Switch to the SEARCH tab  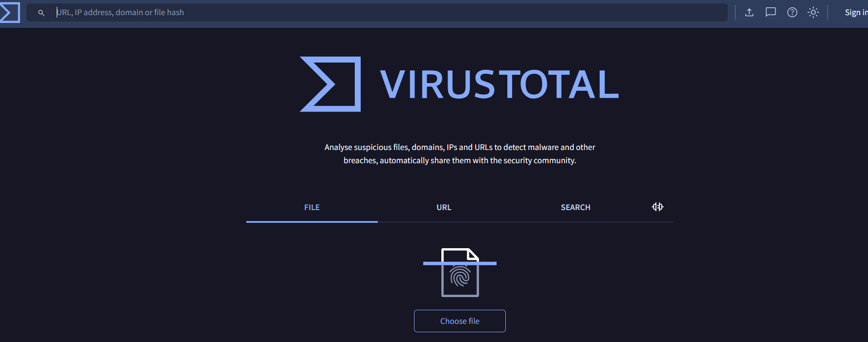pyautogui.click(x=575, y=208)
